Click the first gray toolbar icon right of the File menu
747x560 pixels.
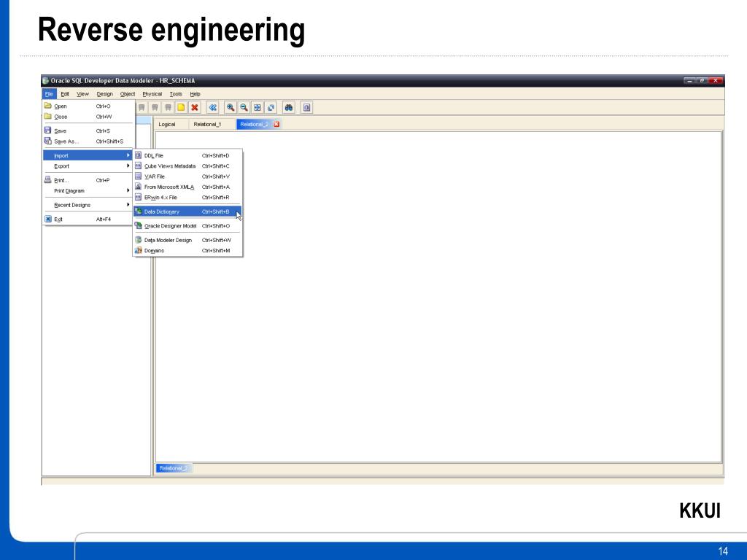pos(141,108)
